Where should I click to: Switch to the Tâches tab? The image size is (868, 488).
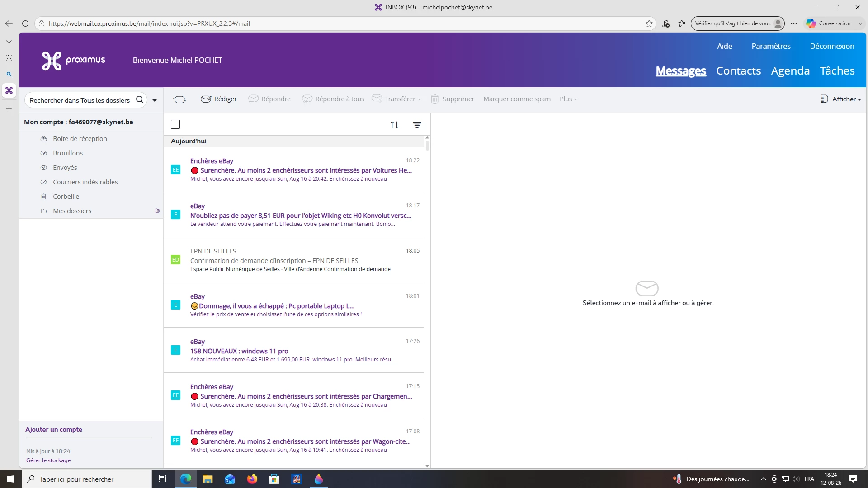(837, 71)
